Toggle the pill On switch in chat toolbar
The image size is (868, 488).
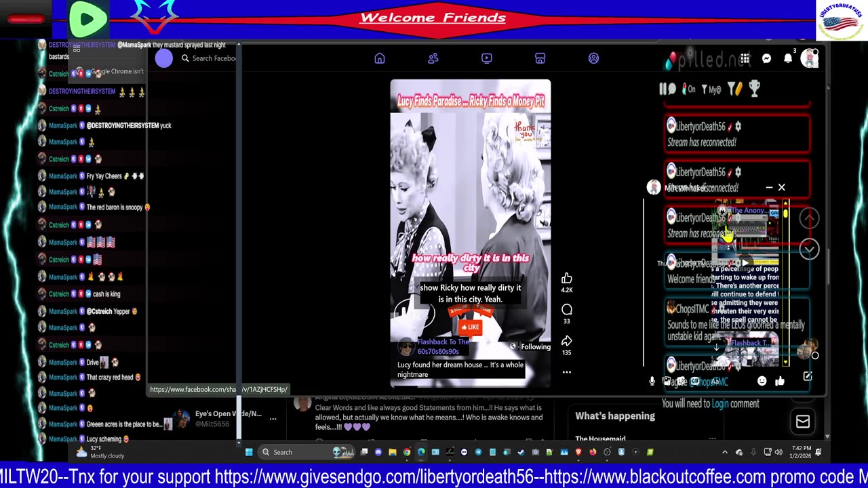point(689,89)
